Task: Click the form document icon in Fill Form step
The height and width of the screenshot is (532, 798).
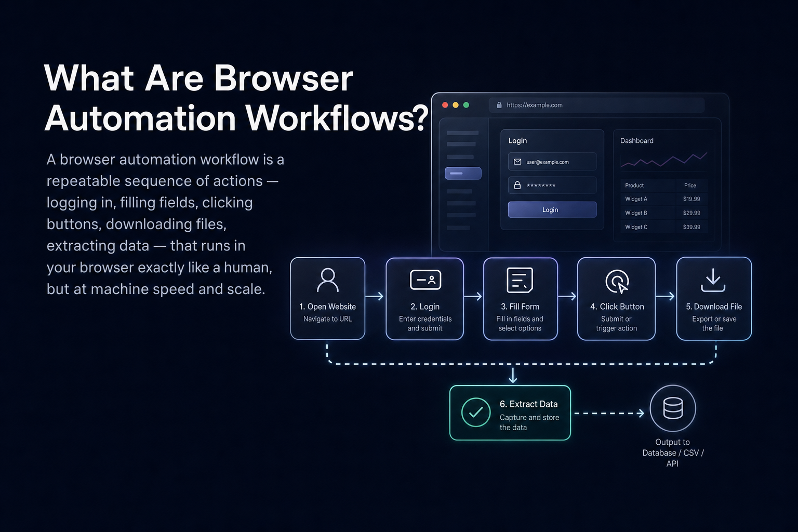Action: point(520,280)
